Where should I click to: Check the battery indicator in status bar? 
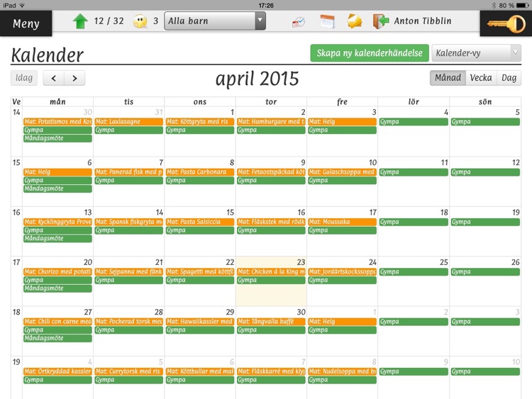[x=523, y=5]
